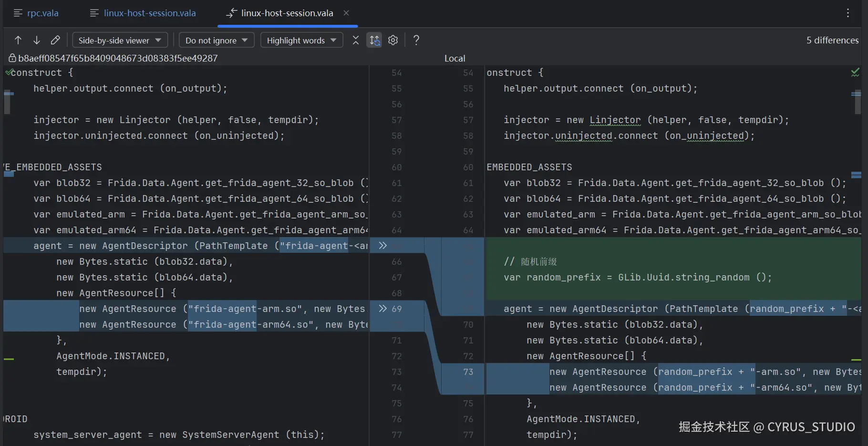The width and height of the screenshot is (868, 446).
Task: Jump to previous difference with up arrow
Action: pyautogui.click(x=18, y=40)
